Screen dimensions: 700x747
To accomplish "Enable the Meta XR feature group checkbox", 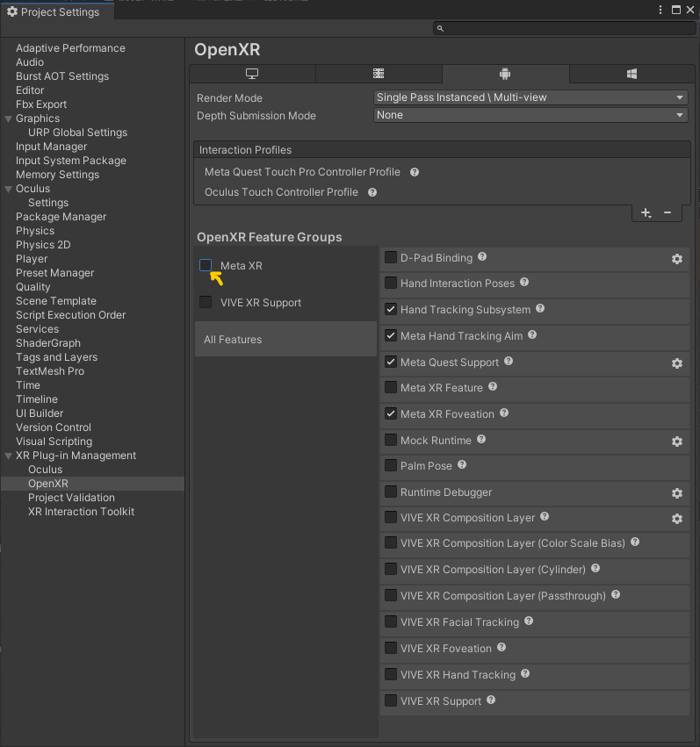I will [x=206, y=265].
